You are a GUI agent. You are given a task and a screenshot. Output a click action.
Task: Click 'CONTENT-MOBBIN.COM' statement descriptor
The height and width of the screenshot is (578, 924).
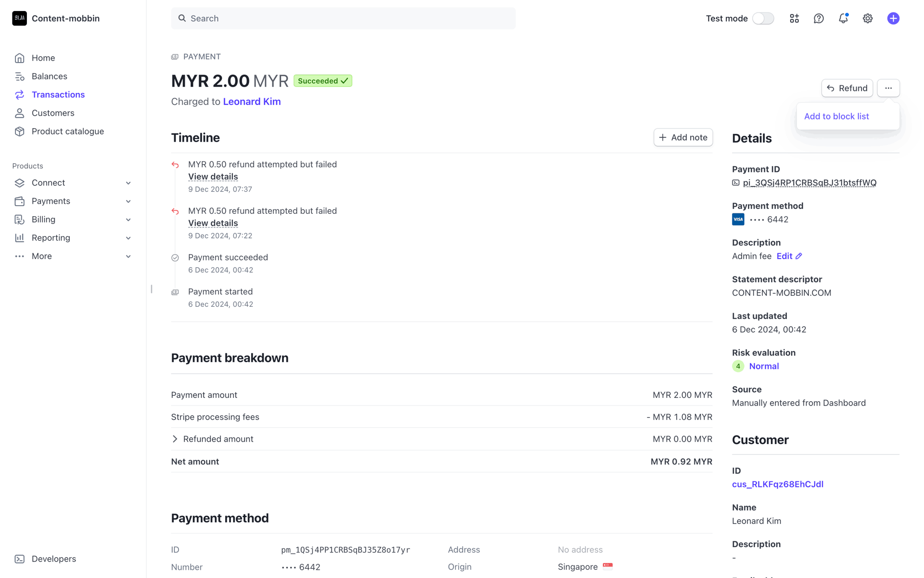coord(782,293)
